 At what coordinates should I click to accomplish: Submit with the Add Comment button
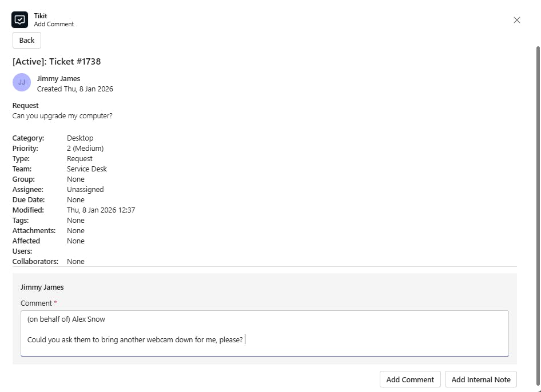[x=410, y=379]
